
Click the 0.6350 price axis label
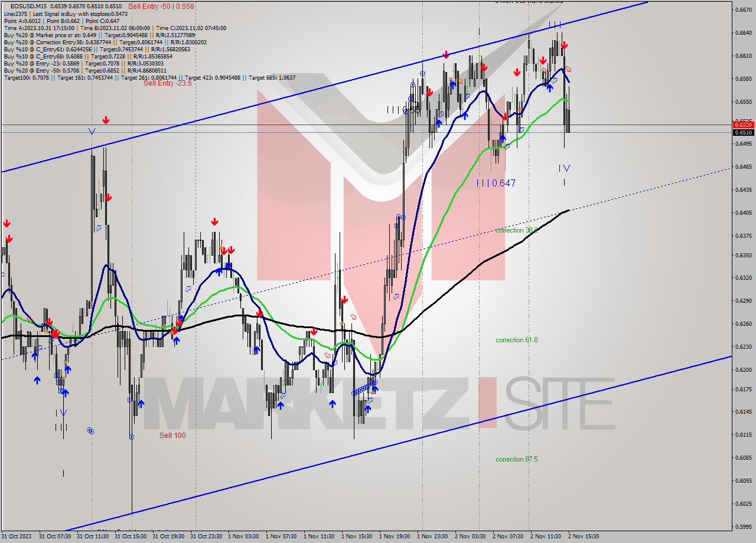tap(742, 256)
